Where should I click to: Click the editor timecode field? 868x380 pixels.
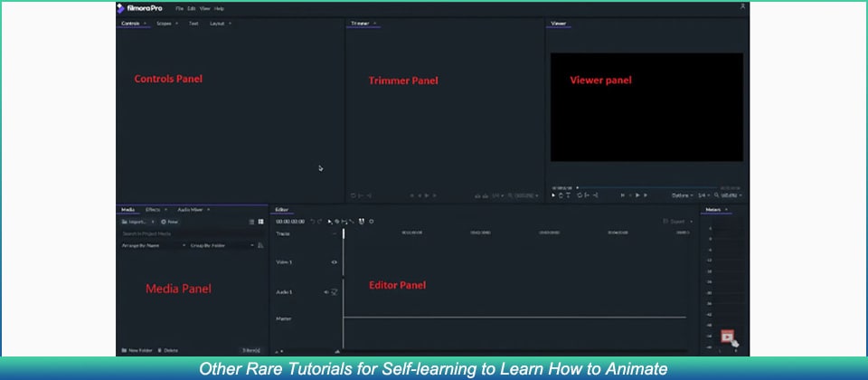pos(290,222)
